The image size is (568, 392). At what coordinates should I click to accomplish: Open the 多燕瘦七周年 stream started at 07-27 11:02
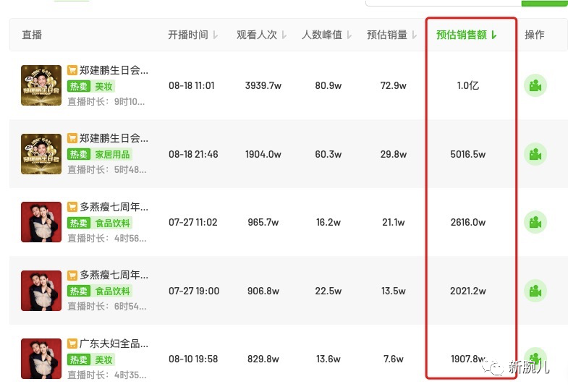coord(114,207)
